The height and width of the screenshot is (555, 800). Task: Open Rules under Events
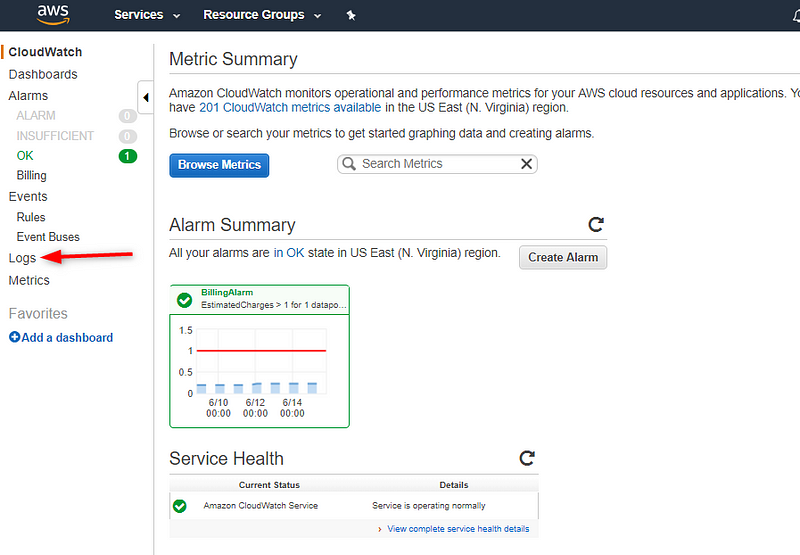pyautogui.click(x=31, y=217)
